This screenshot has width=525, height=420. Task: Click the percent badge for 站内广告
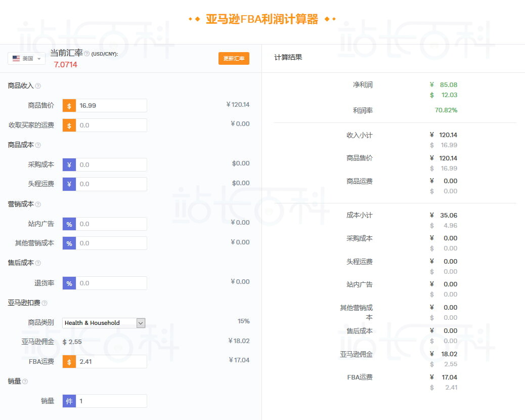tap(69, 224)
